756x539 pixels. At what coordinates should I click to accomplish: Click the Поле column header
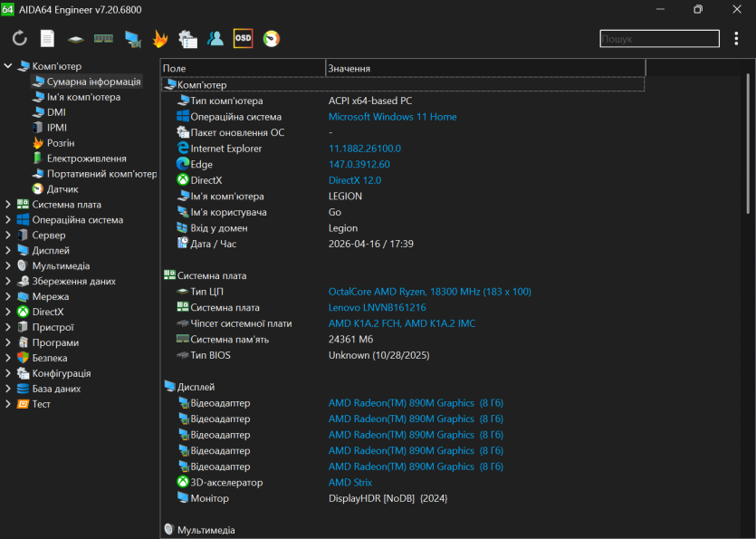(x=243, y=68)
